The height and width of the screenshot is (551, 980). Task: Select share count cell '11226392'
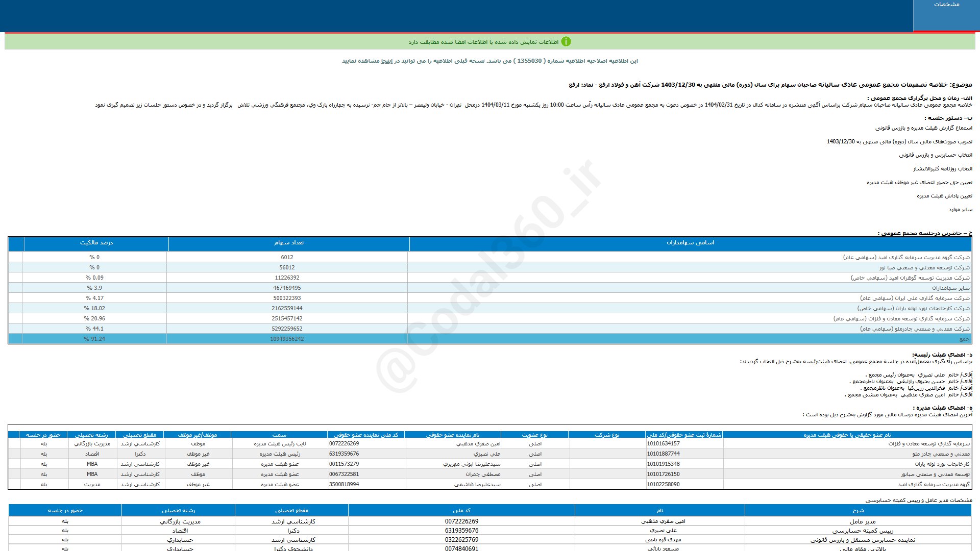(287, 278)
